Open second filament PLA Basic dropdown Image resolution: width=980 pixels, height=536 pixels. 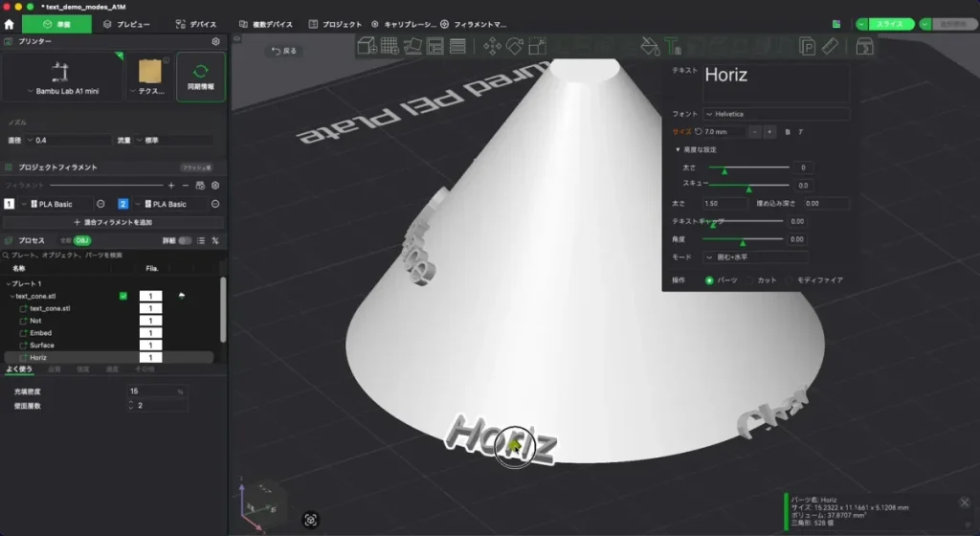[x=171, y=204]
